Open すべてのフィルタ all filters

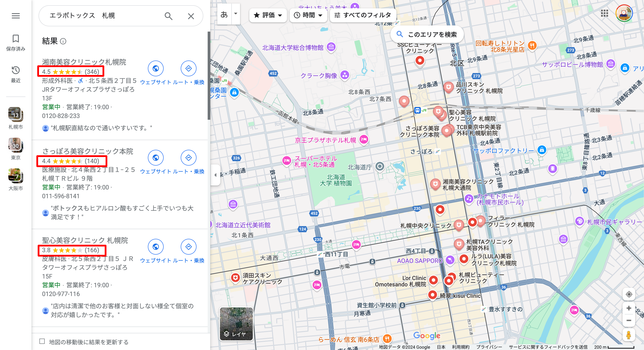tap(363, 15)
